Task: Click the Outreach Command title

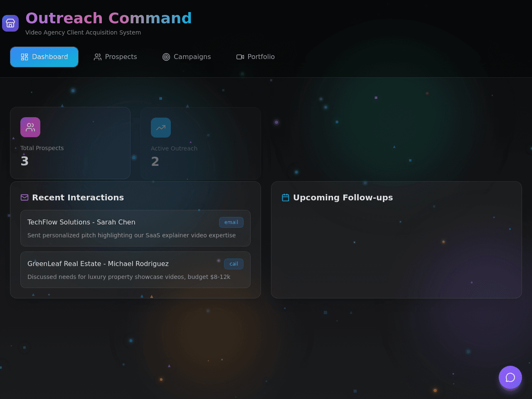Action: (108, 18)
